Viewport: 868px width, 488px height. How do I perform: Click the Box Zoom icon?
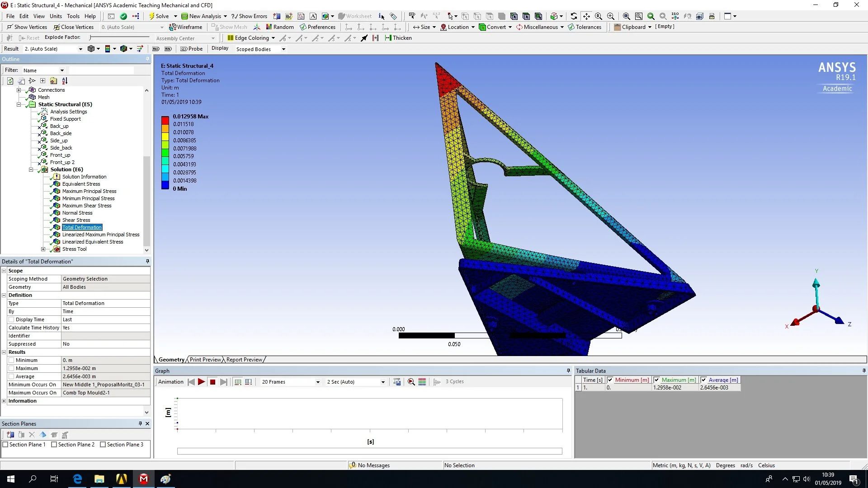tap(611, 16)
